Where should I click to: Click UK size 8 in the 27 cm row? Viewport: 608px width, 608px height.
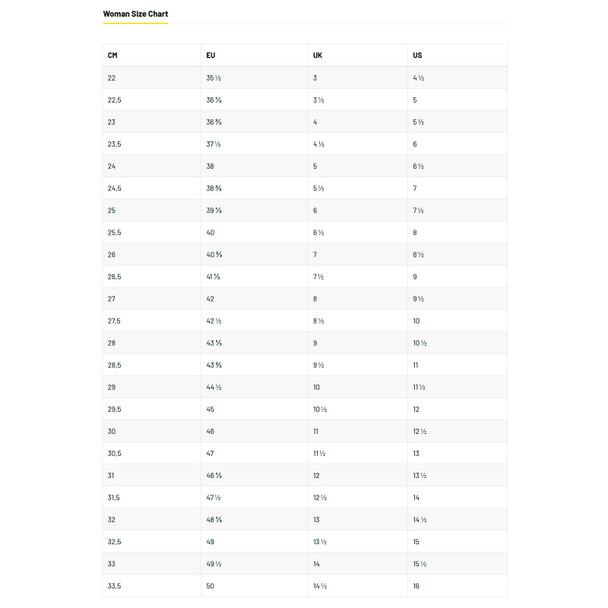(315, 299)
